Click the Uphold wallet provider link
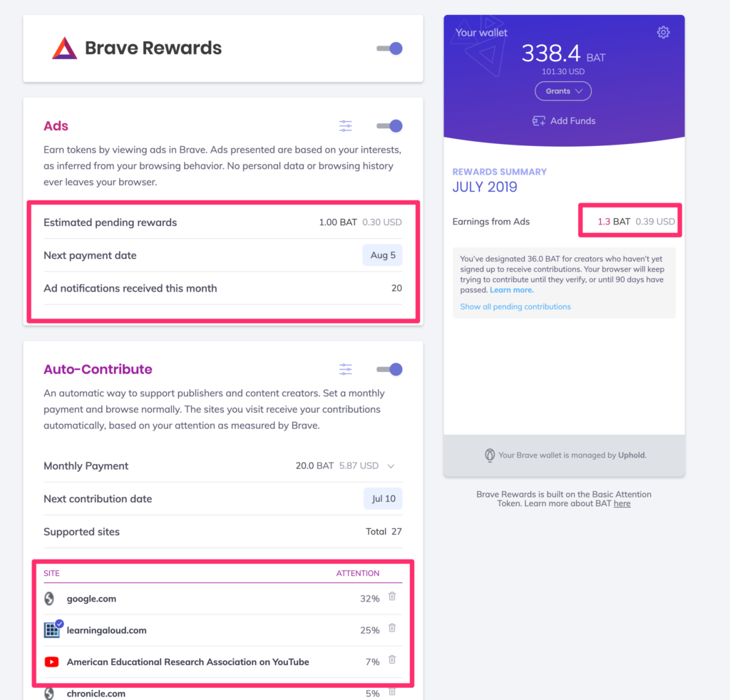The image size is (730, 700). (x=631, y=455)
